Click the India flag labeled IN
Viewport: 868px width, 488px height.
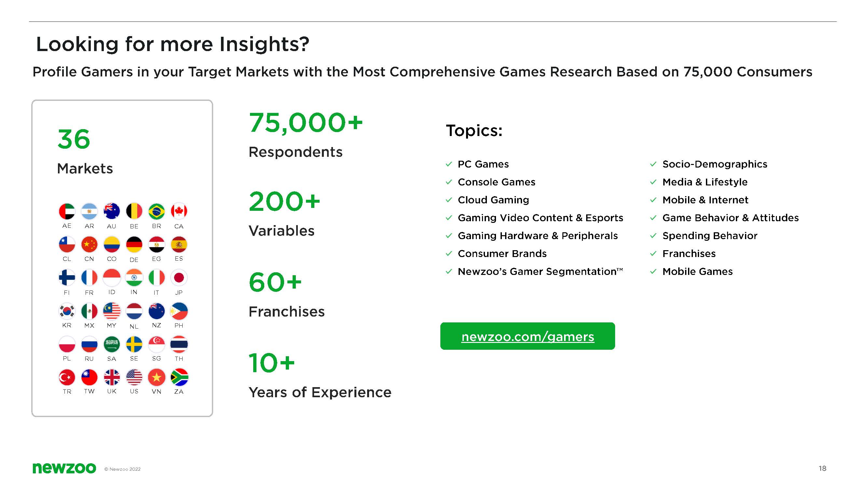pos(134,278)
